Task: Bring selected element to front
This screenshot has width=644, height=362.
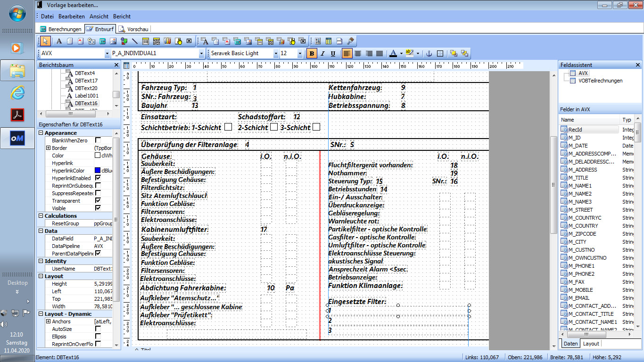Action: pos(454,53)
